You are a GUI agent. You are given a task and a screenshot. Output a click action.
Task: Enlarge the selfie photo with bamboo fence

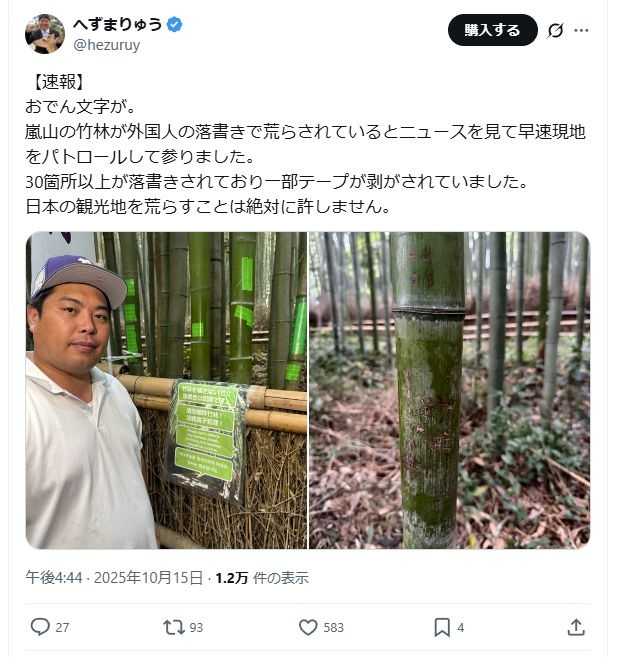point(166,390)
